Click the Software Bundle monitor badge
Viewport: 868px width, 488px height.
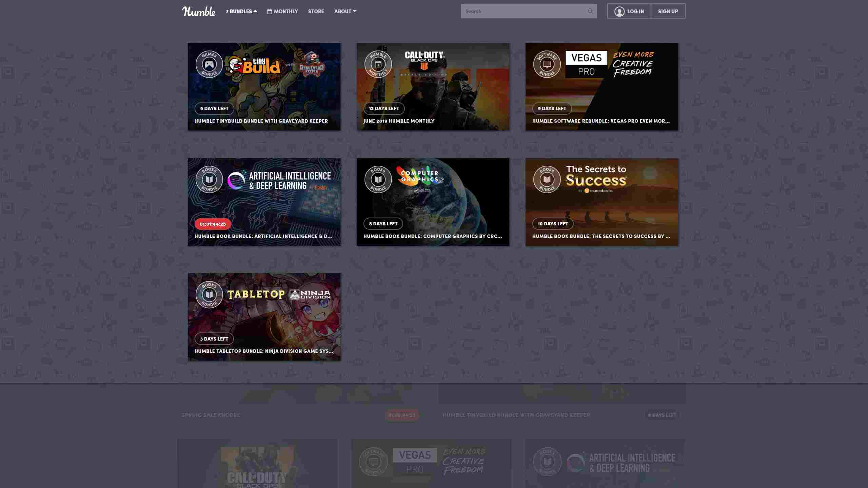click(547, 64)
